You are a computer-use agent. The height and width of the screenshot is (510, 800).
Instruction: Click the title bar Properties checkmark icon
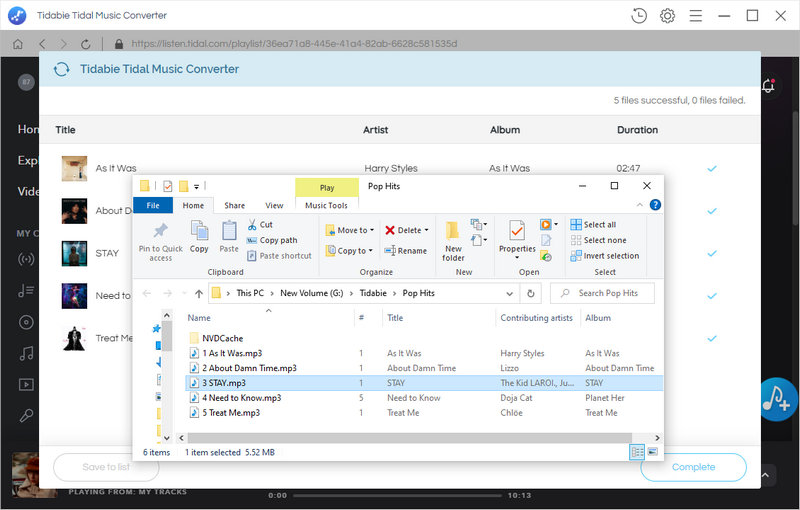pyautogui.click(x=168, y=187)
